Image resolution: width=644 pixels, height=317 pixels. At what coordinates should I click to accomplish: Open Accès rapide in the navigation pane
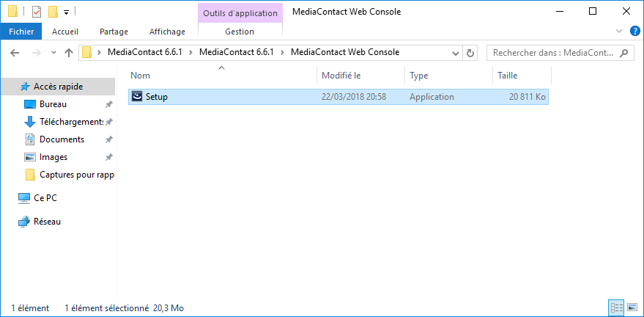tap(58, 87)
